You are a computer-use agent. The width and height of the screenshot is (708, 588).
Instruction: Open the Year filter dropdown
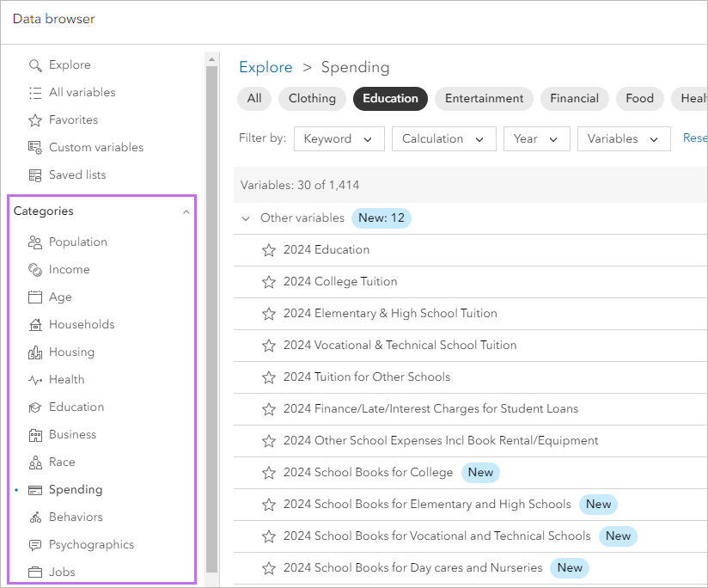coord(536,138)
